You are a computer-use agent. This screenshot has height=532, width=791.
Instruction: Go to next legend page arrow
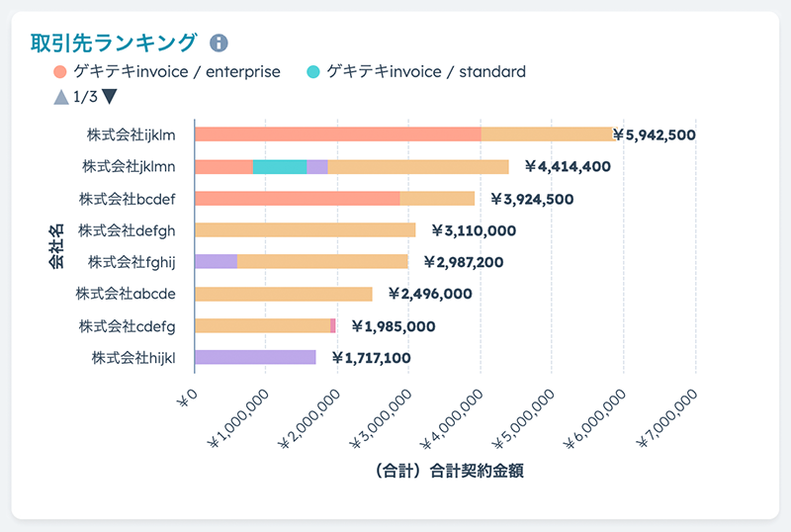(x=110, y=97)
